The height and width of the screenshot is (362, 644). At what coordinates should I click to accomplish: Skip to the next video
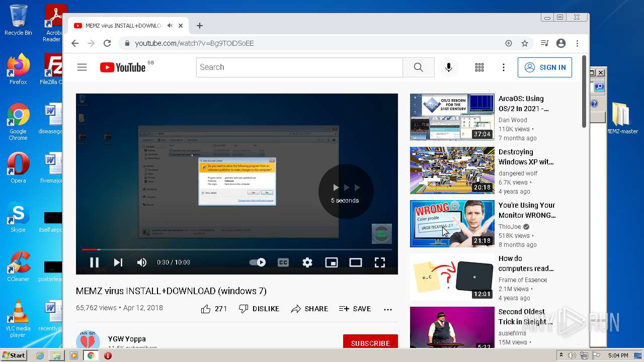click(x=118, y=262)
